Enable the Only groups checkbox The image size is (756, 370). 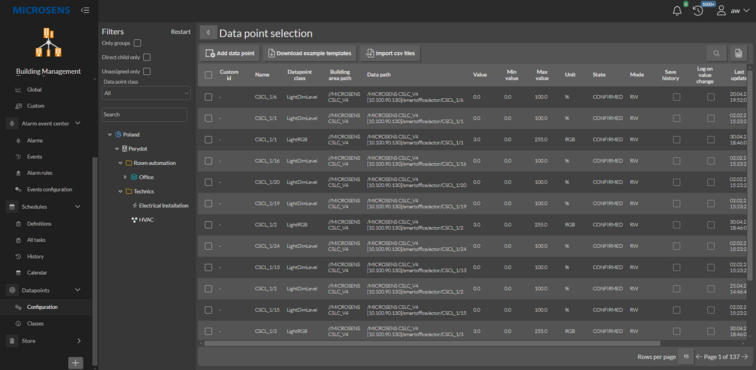pyautogui.click(x=137, y=43)
